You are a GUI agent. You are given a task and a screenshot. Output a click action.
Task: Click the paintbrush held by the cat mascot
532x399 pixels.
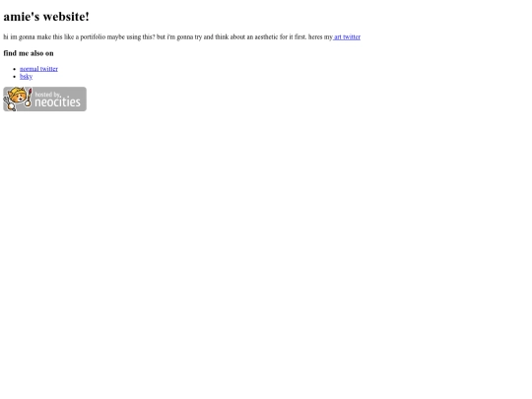(x=30, y=98)
